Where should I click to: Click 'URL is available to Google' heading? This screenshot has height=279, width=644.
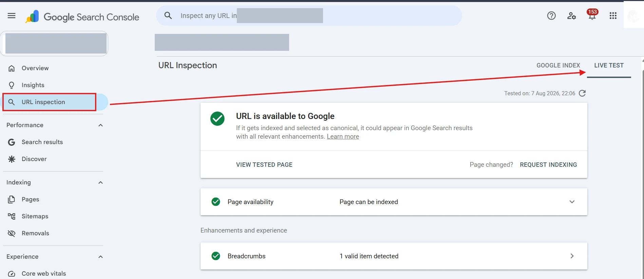tap(285, 116)
